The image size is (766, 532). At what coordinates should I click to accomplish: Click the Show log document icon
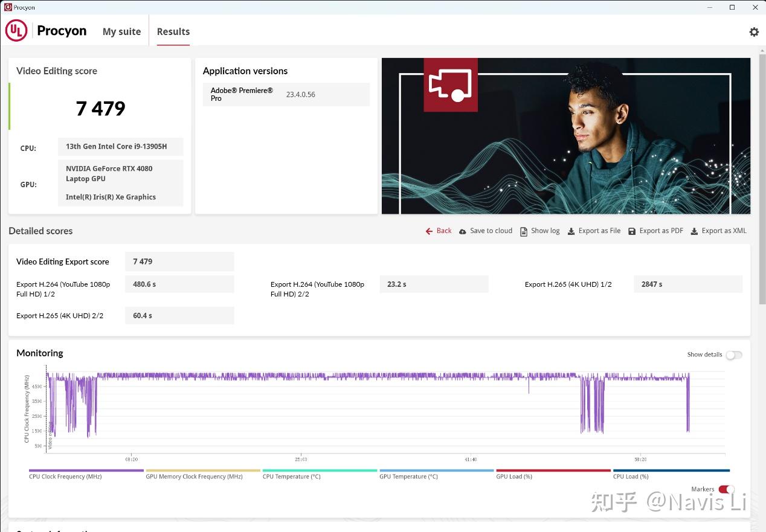[x=524, y=231]
